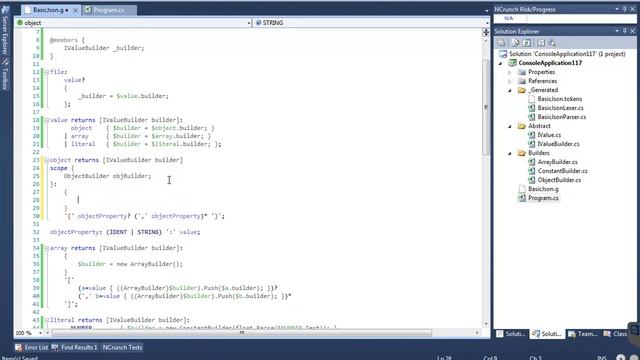This screenshot has height=360, width=640.
Task: Click the ConsoleApplication117 project icon
Action: pos(512,63)
